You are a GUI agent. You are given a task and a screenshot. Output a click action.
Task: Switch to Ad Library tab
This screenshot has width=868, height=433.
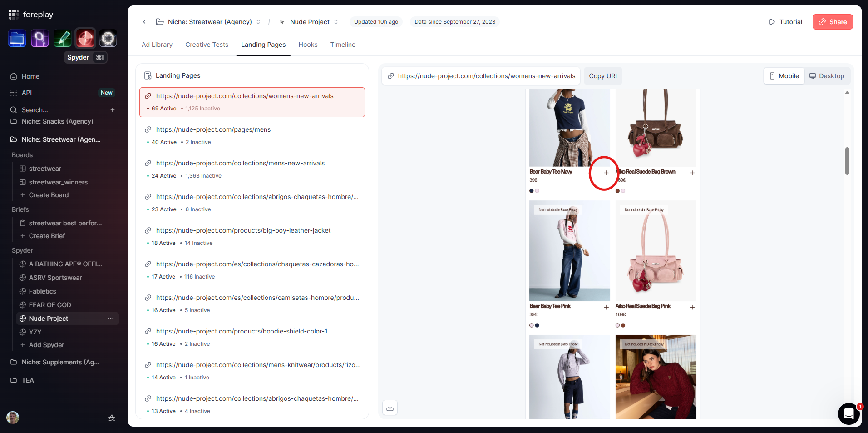157,45
